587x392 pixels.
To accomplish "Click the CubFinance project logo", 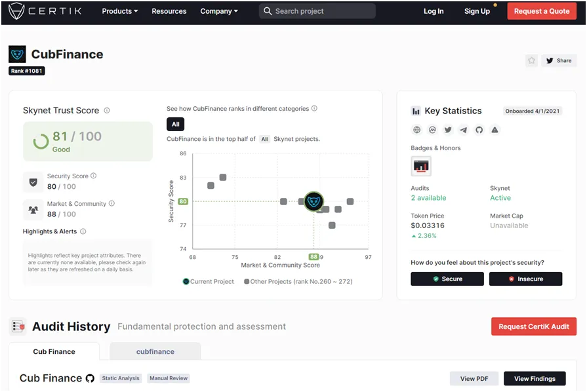I will 17,54.
